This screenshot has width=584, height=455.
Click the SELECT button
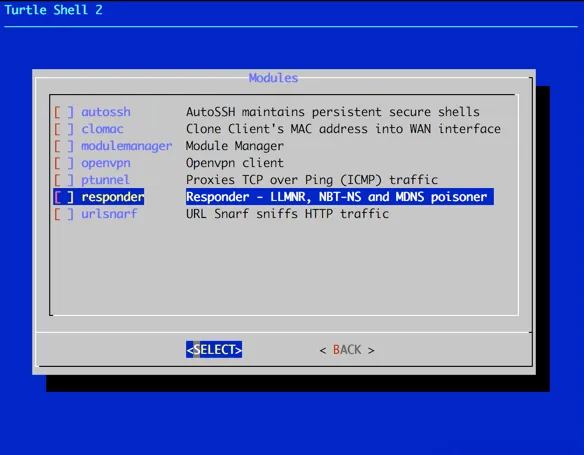point(214,350)
